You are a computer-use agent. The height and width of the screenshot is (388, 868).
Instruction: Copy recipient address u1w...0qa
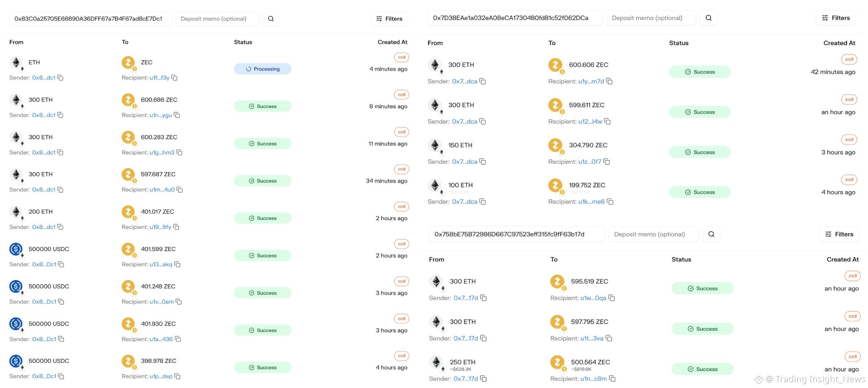[x=611, y=298]
